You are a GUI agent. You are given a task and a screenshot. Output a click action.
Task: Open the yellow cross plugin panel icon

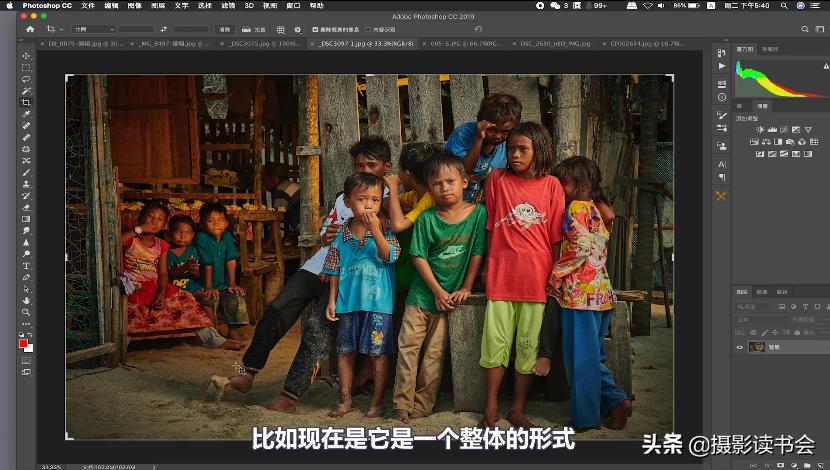[x=721, y=196]
